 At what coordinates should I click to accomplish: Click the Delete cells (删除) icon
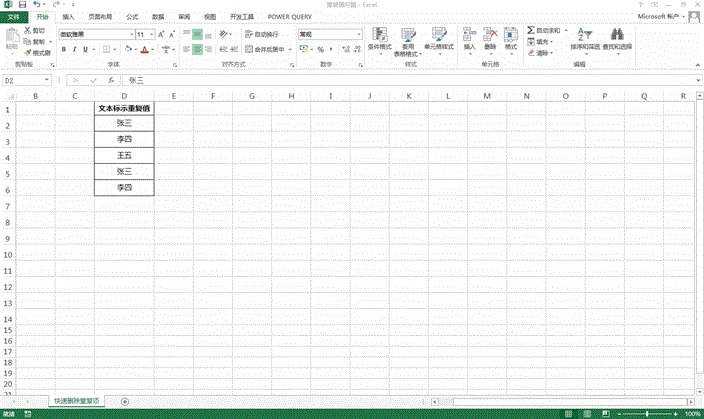(x=490, y=35)
